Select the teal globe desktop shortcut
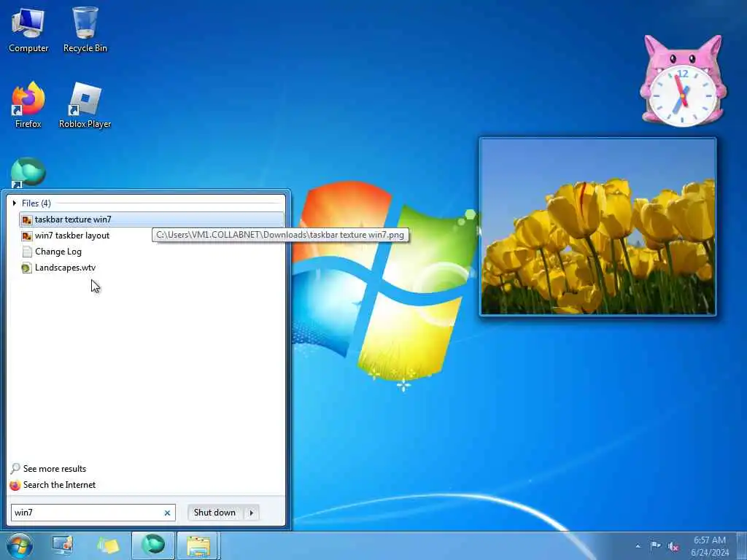Image resolution: width=747 pixels, height=560 pixels. tap(28, 172)
